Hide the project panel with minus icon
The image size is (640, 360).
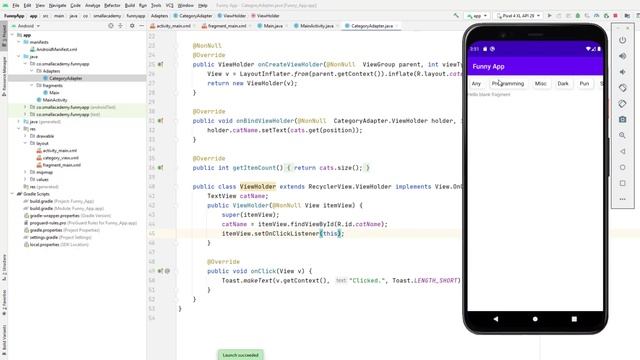tap(141, 26)
